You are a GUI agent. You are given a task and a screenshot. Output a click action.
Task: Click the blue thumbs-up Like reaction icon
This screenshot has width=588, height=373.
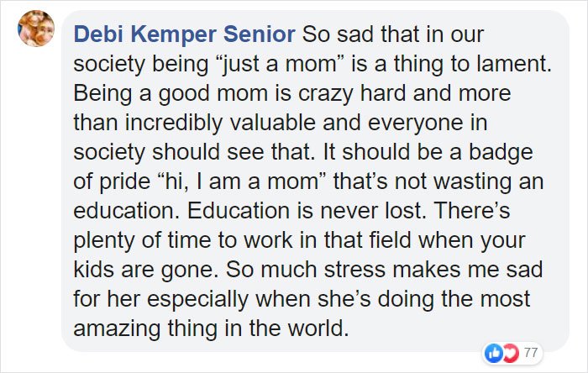pos(494,353)
